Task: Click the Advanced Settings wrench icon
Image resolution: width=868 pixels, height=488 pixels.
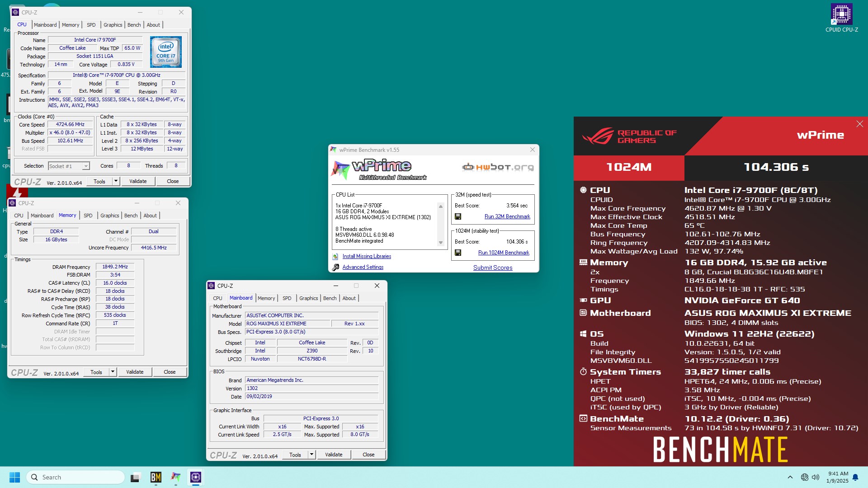Action: point(335,267)
